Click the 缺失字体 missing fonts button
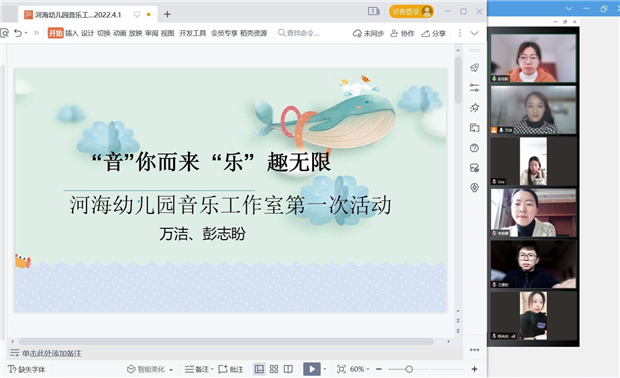The width and height of the screenshot is (620, 378). (x=27, y=369)
